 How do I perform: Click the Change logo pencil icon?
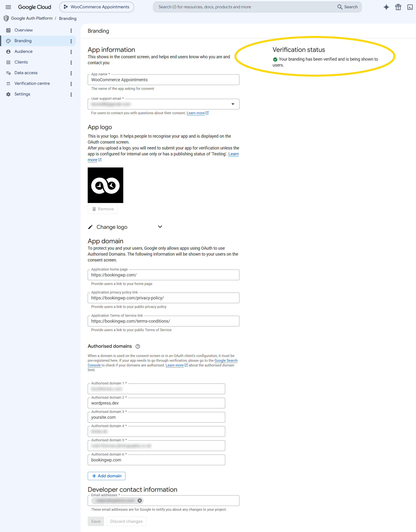[x=90, y=227]
